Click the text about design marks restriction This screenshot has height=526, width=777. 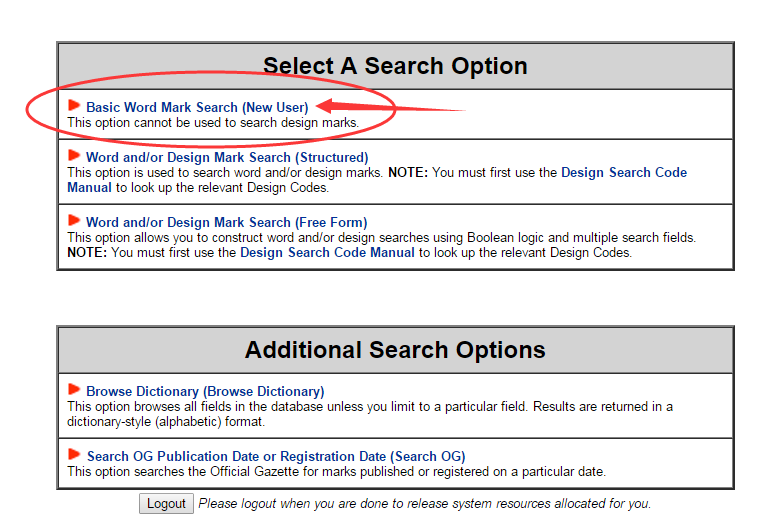tap(213, 122)
